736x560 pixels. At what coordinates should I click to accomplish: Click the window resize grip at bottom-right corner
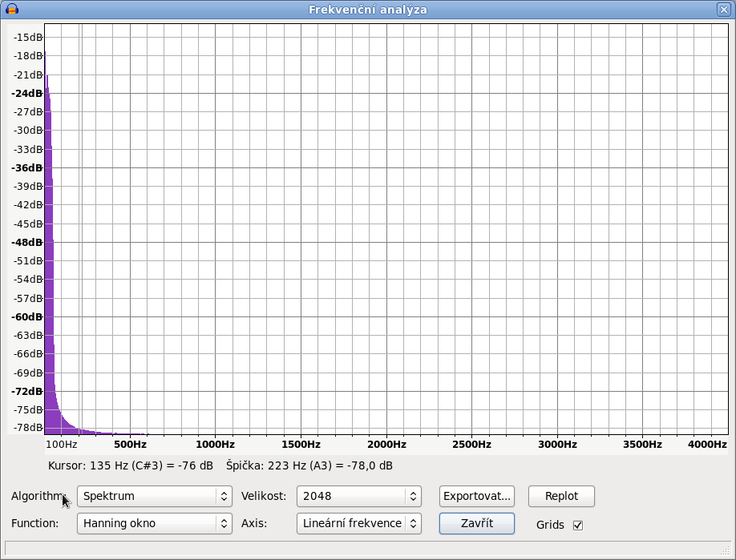pos(726,549)
